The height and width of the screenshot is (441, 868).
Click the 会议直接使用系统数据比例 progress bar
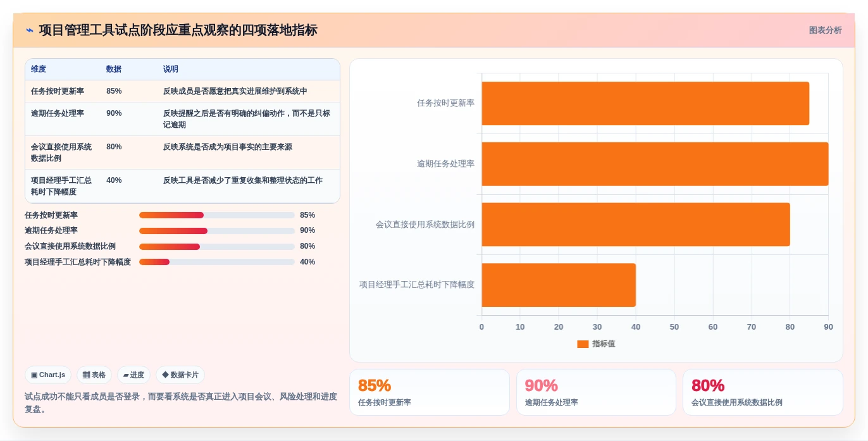pos(217,247)
